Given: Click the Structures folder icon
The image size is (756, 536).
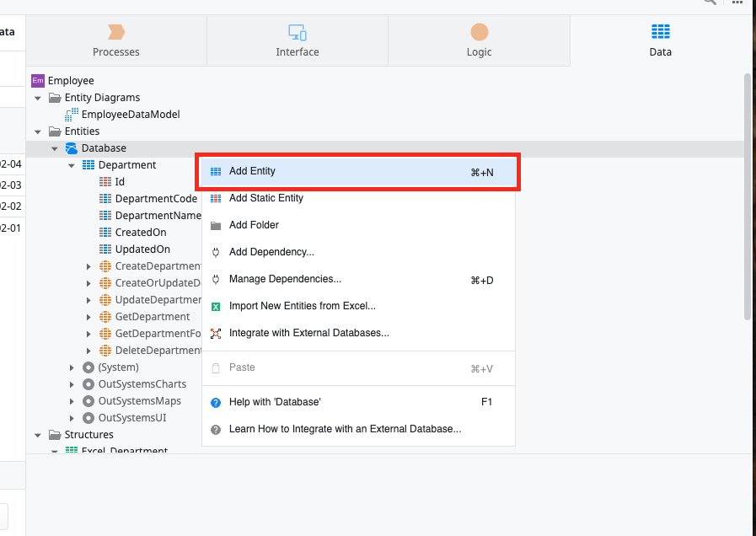Looking at the screenshot, I should pyautogui.click(x=55, y=435).
